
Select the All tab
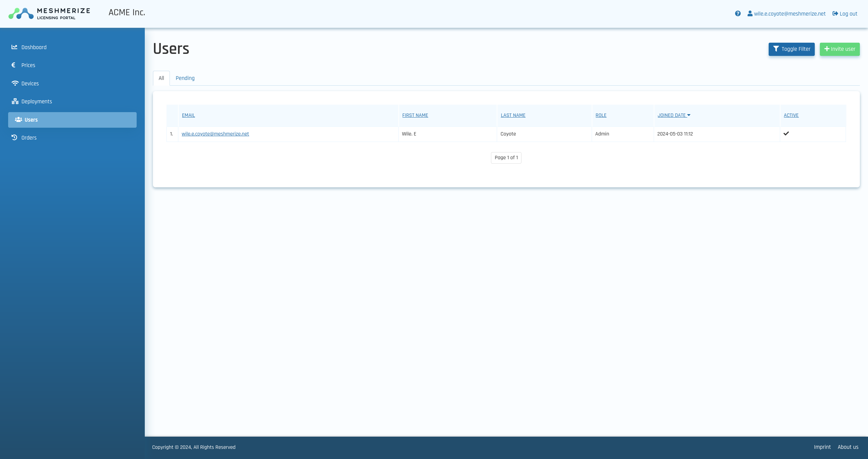click(161, 78)
